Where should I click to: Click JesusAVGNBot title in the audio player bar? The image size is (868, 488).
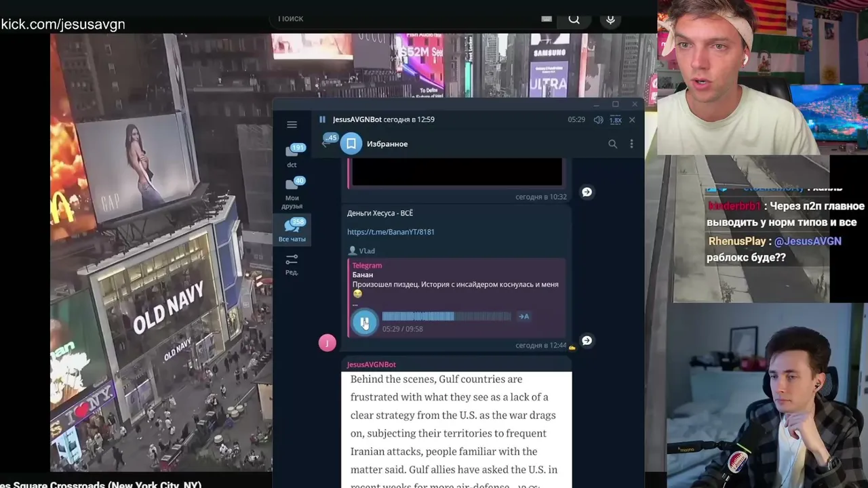[x=357, y=120]
